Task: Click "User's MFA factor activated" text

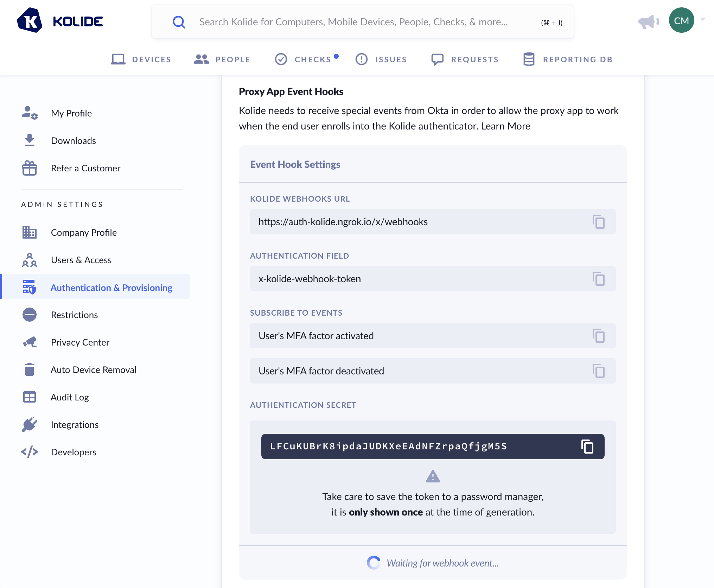Action: (x=316, y=336)
